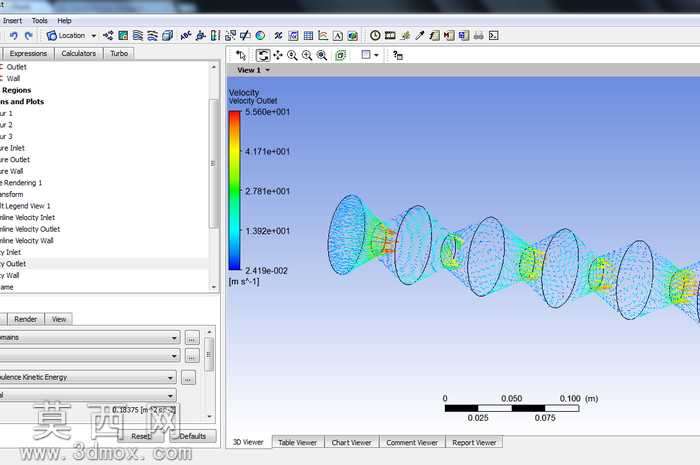This screenshot has width=700, height=465.
Task: Open the Tools menu
Action: coord(39,21)
